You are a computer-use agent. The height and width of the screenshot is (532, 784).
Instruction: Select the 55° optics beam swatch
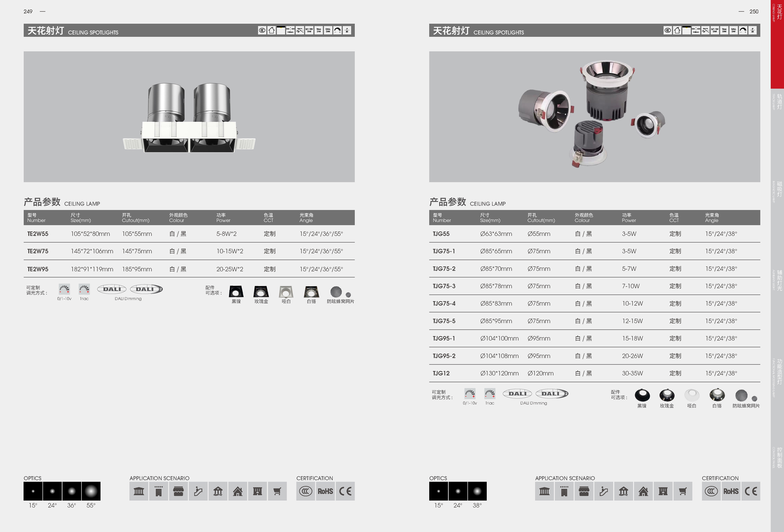click(91, 491)
